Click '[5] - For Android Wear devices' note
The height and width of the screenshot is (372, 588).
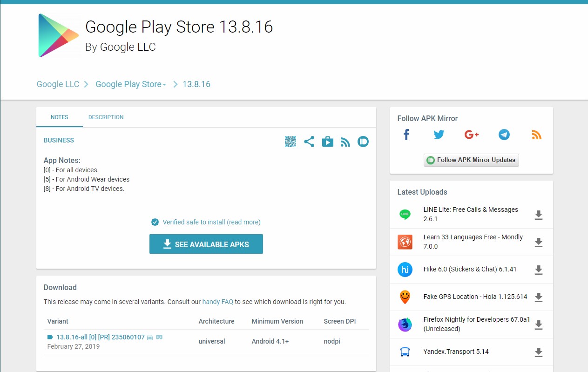click(87, 179)
